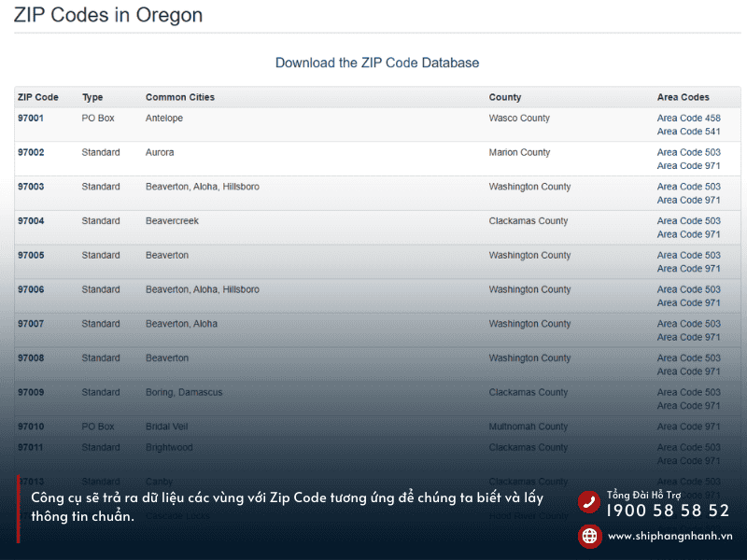Click the red phone hotline icon
The image size is (747, 560).
tap(589, 502)
